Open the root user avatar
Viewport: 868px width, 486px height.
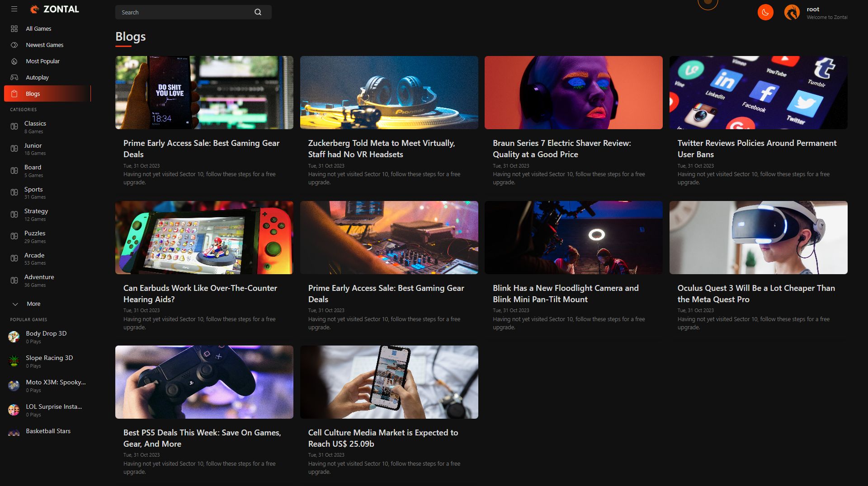792,12
